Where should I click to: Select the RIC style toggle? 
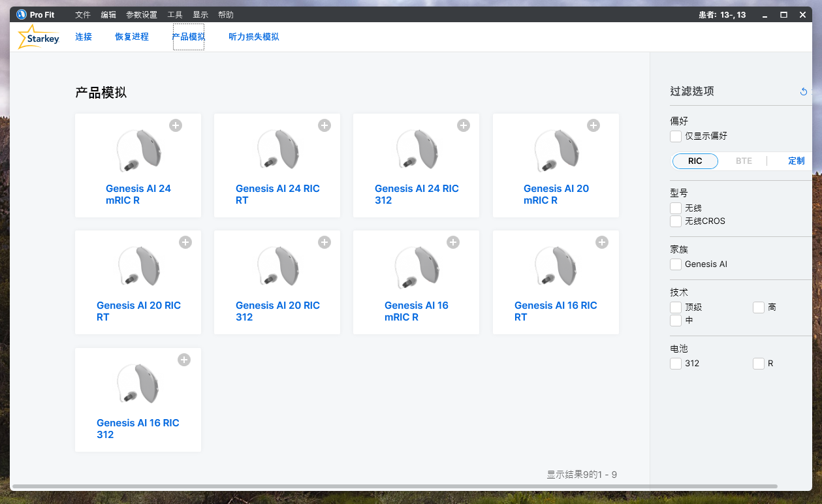[695, 161]
